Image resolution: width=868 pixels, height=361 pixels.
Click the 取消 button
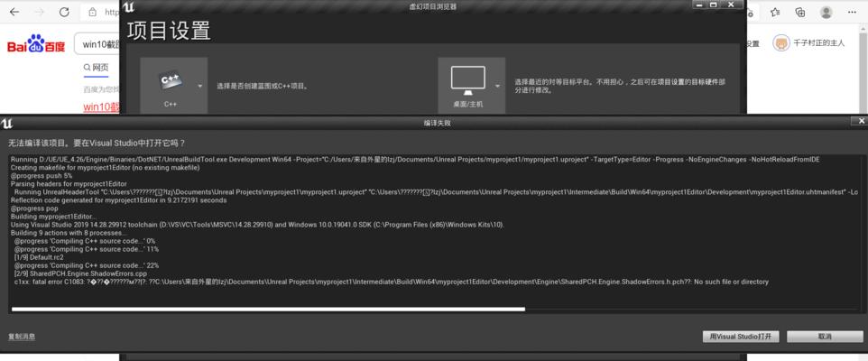[x=825, y=337]
